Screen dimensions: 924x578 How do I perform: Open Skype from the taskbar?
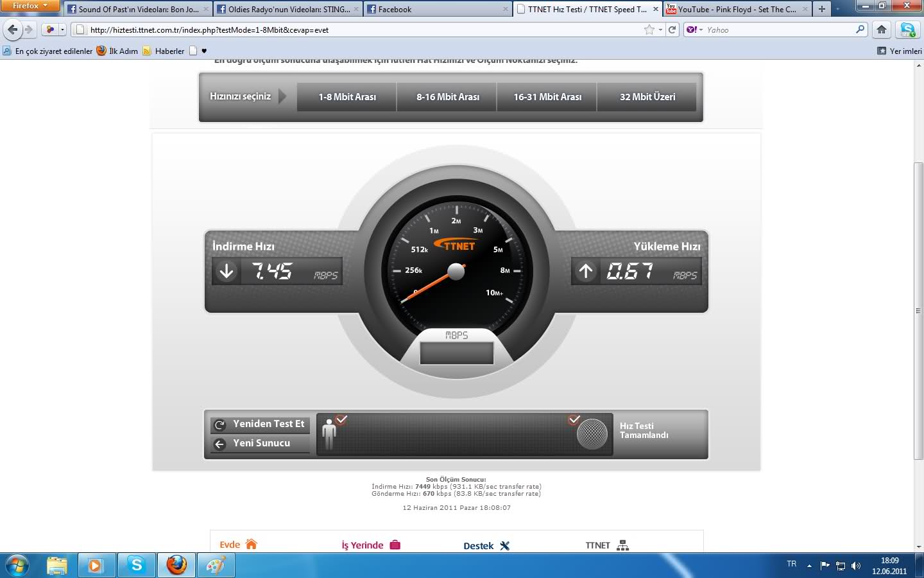click(x=136, y=565)
